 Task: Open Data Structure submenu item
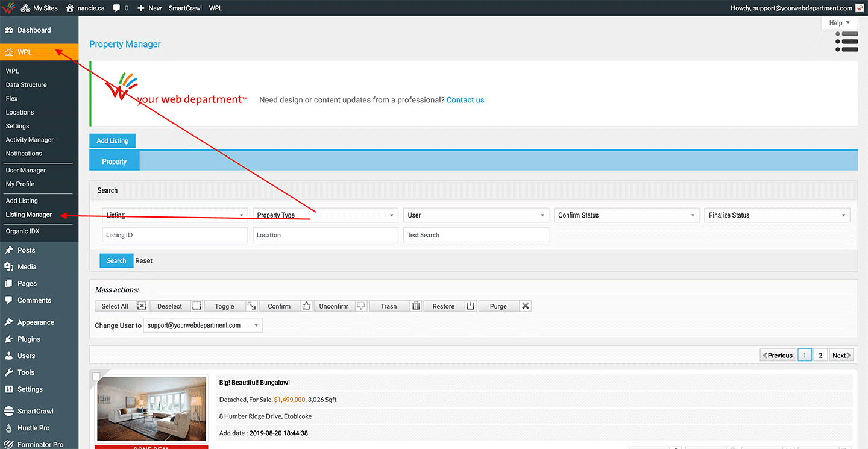coord(26,85)
